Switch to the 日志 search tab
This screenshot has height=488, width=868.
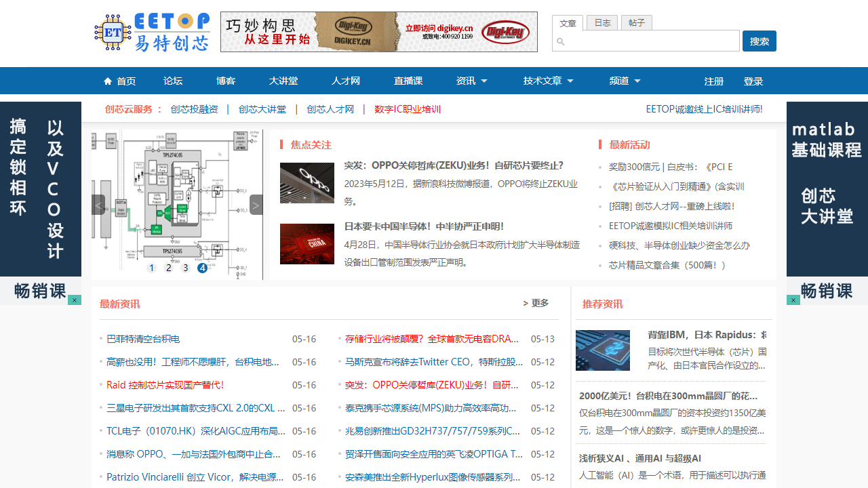(602, 22)
